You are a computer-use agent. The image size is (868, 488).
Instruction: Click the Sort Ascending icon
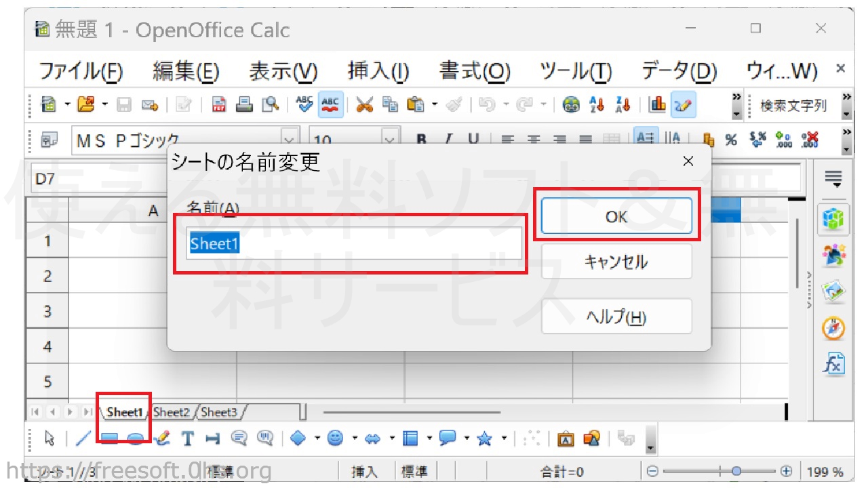click(x=597, y=105)
